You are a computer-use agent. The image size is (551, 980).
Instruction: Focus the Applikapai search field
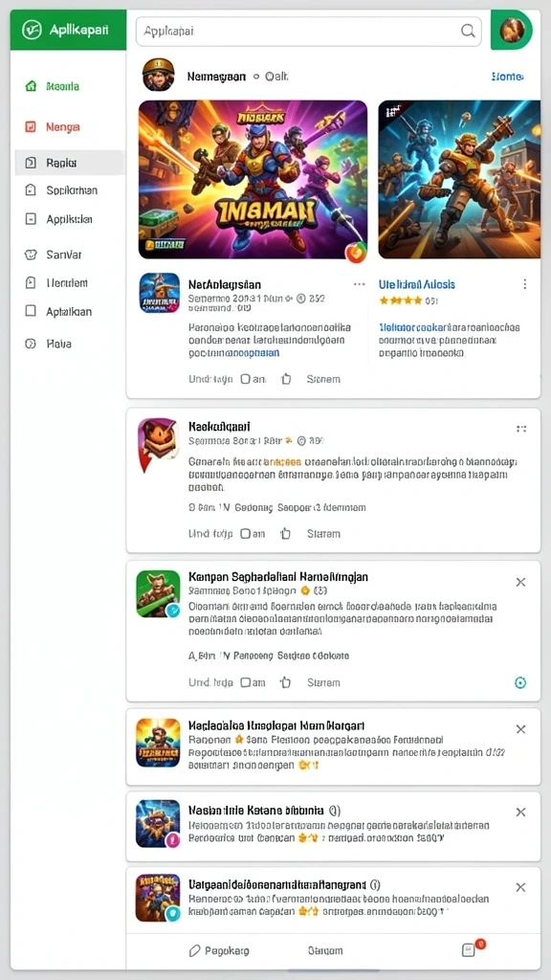click(309, 31)
